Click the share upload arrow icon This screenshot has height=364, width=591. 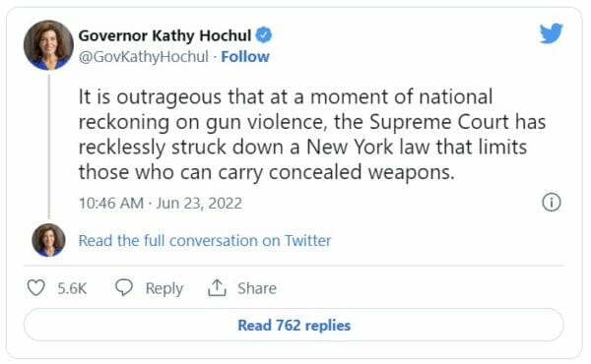217,287
